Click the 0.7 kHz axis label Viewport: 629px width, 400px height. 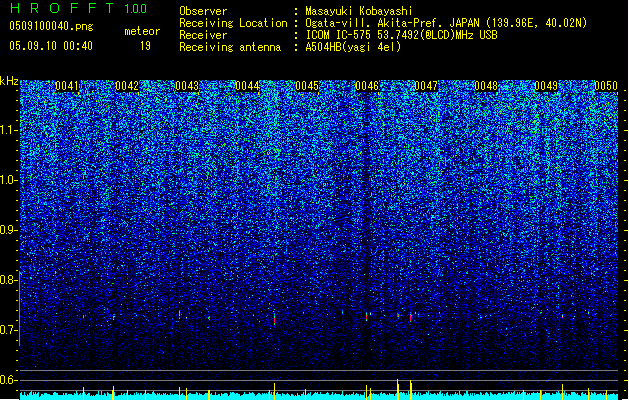pos(9,330)
